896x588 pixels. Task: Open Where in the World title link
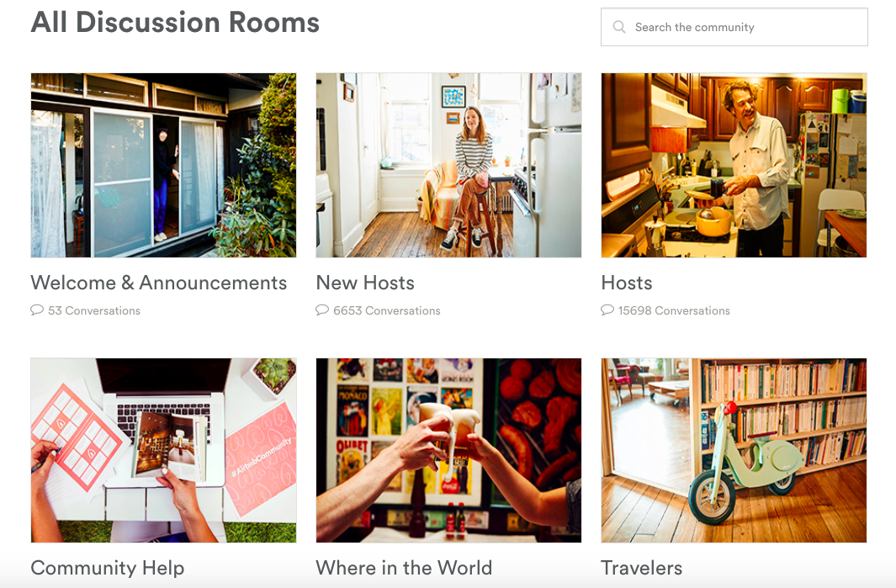(x=404, y=568)
